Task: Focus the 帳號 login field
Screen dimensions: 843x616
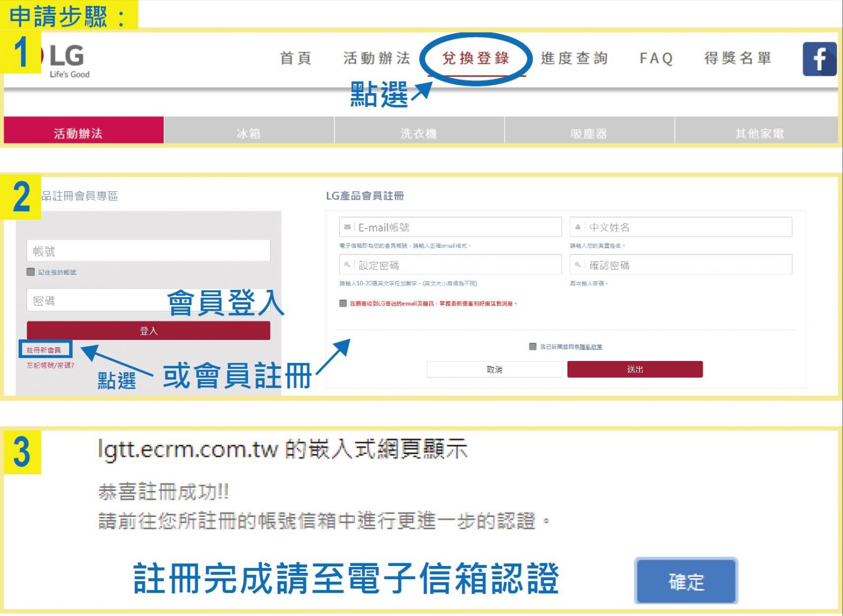Action: 149,251
